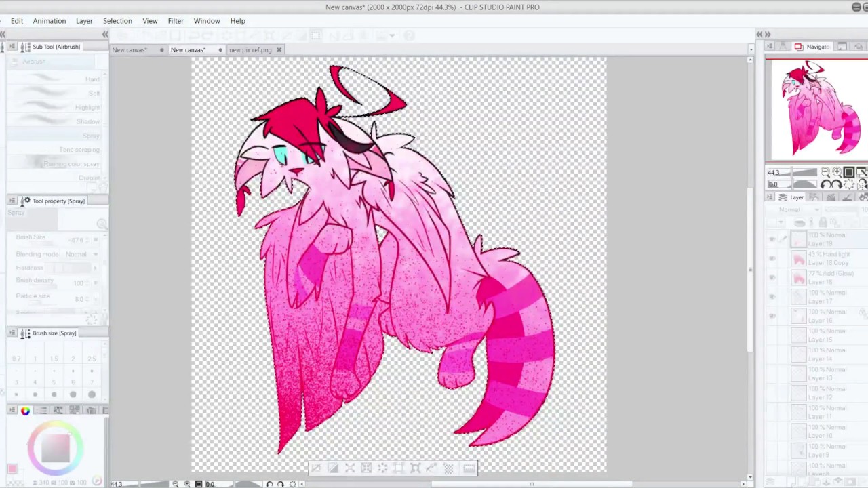
Task: Toggle visibility of Layer 18 Copy
Action: coord(772,259)
